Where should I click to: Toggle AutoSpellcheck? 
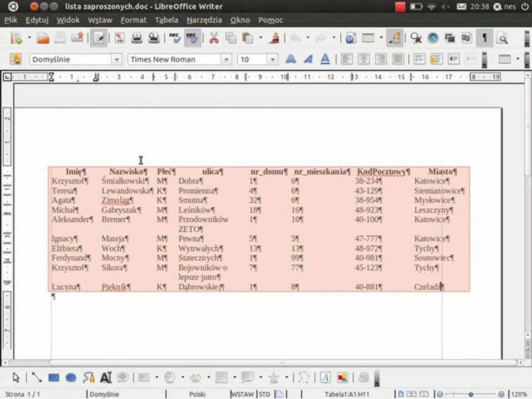(x=192, y=38)
